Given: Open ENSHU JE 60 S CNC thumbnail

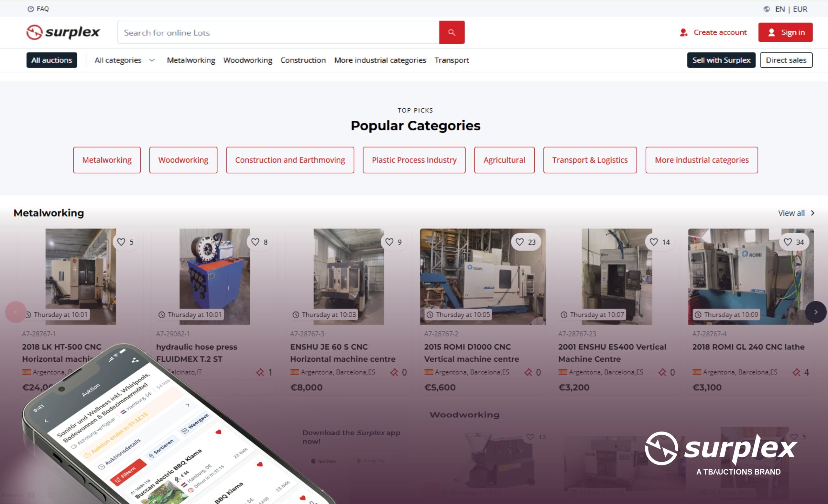Looking at the screenshot, I should [348, 276].
